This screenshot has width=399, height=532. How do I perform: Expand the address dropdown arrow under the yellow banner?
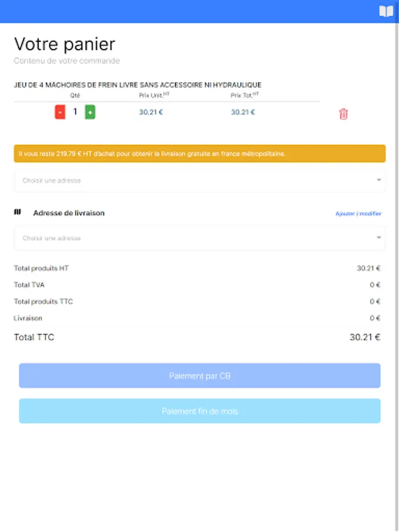point(378,180)
